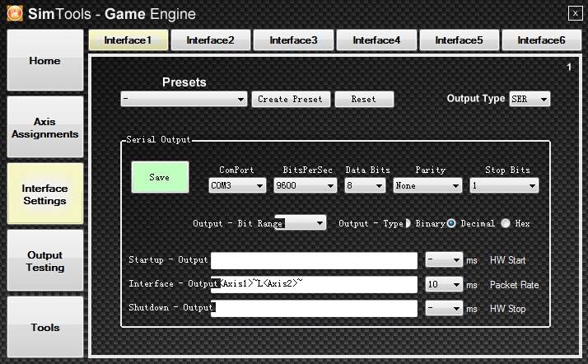
Task: Select the Hex output type radio
Action: tap(506, 223)
